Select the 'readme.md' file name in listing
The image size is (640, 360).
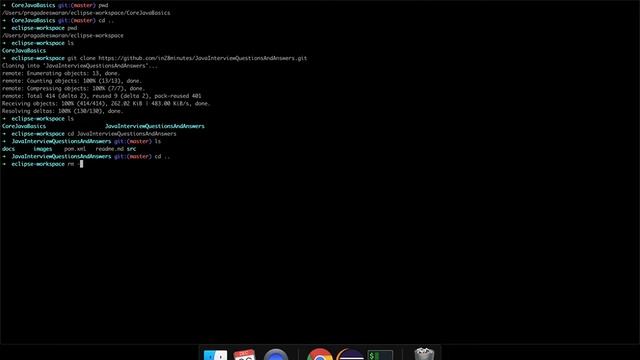tap(109, 149)
